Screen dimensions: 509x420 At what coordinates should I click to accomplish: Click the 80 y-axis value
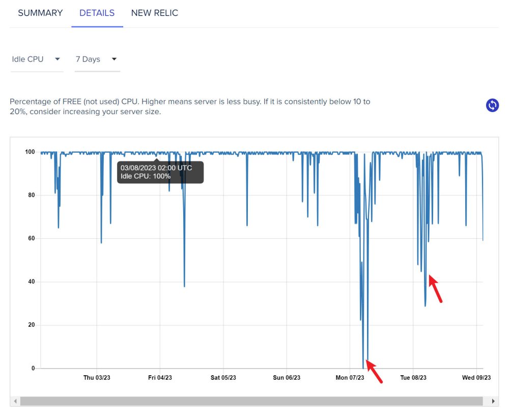tap(32, 195)
